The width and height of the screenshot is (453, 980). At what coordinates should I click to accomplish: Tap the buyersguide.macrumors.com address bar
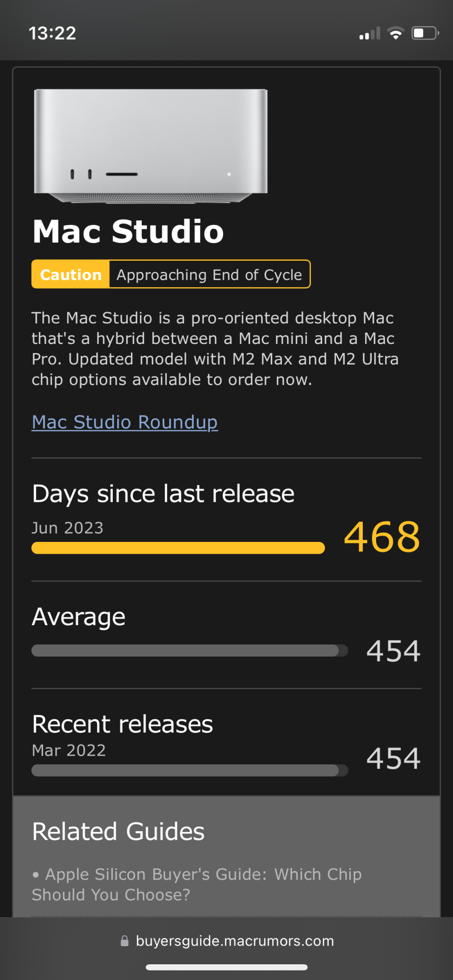[x=234, y=941]
